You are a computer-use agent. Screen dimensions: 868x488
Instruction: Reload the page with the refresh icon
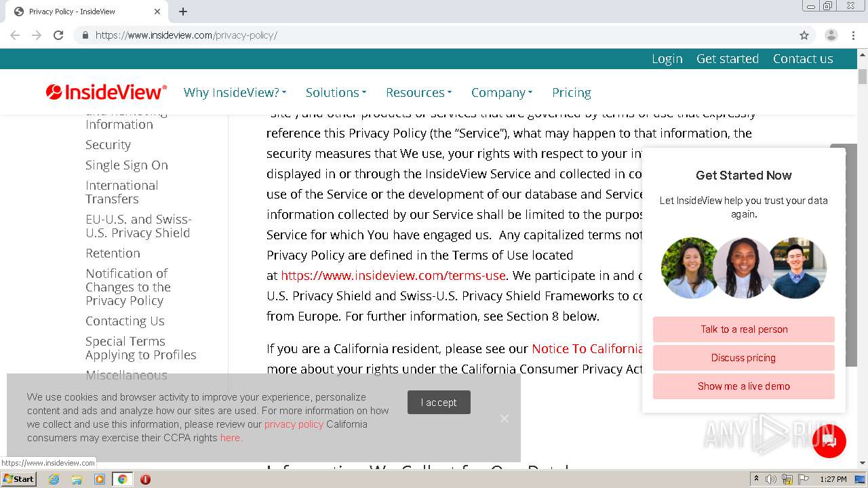(x=58, y=35)
